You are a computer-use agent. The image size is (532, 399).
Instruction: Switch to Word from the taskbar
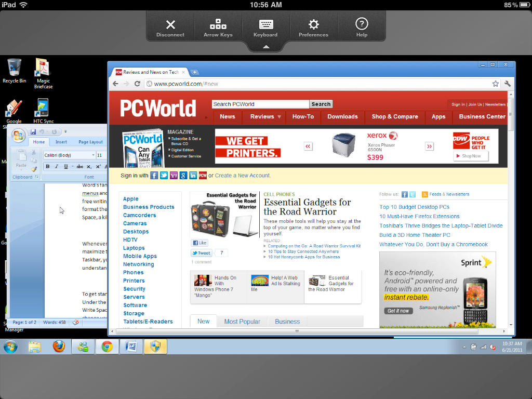[x=131, y=347]
